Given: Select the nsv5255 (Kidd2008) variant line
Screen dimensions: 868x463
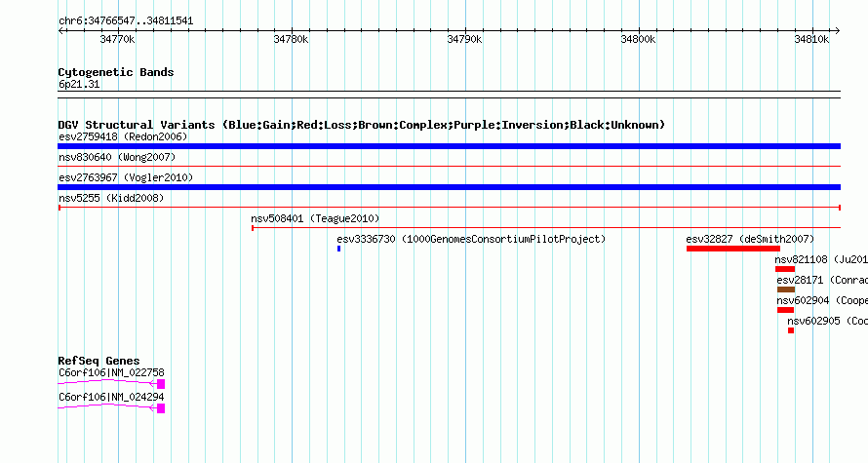Looking at the screenshot, I should pyautogui.click(x=449, y=208).
